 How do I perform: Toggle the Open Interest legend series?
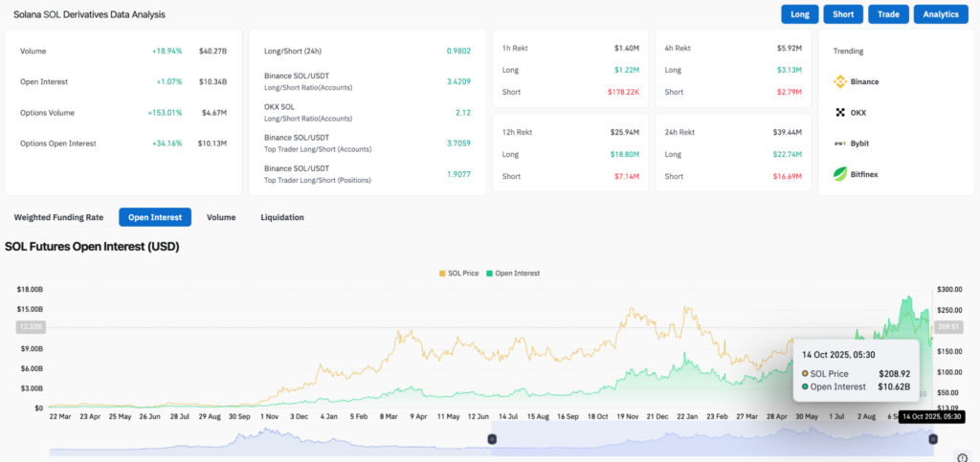(x=513, y=274)
